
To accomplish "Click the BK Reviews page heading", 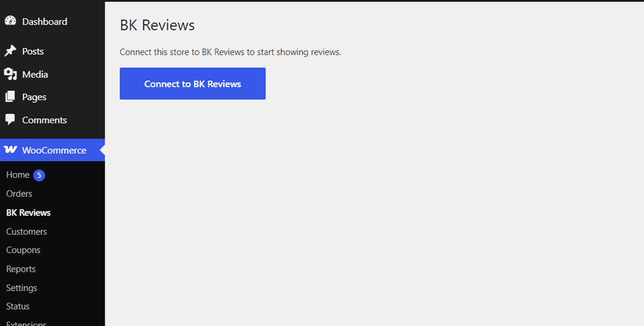I will click(157, 25).
